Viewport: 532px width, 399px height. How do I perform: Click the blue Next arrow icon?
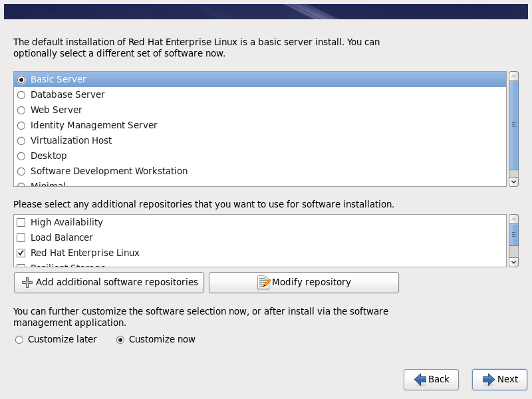coord(489,379)
